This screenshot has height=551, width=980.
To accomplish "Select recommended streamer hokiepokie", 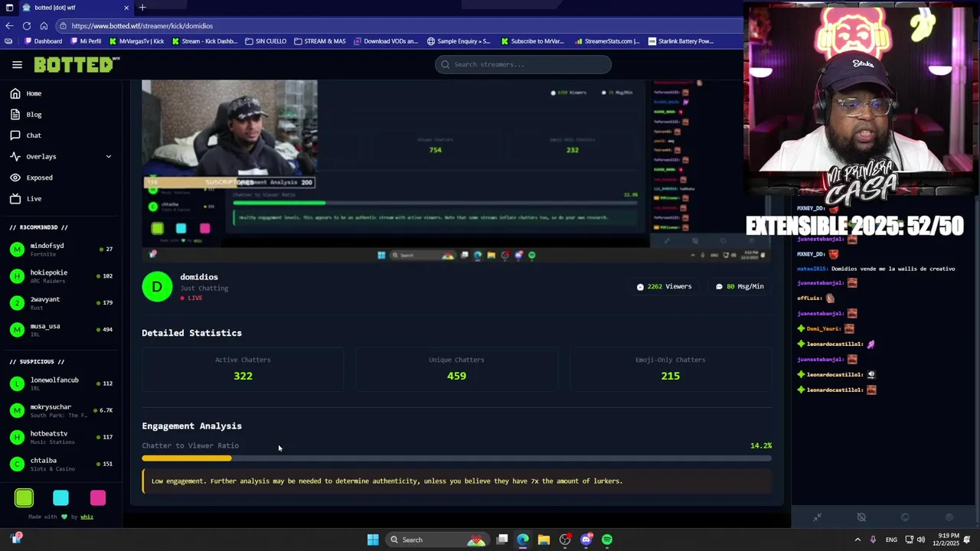I will 61,276.
